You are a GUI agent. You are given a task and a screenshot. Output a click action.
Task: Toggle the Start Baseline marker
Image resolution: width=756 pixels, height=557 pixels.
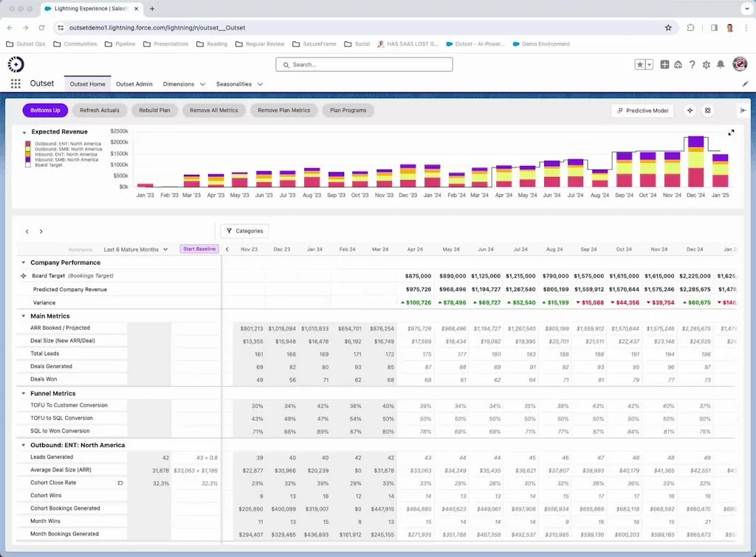(x=199, y=249)
